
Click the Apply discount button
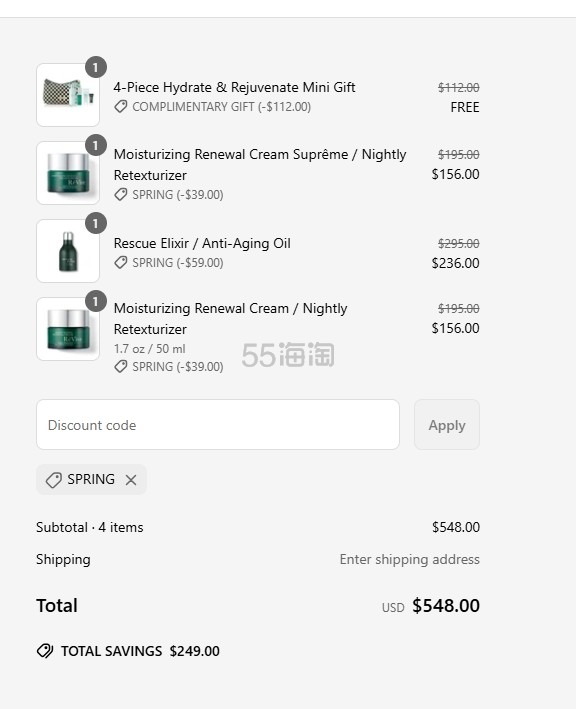[447, 425]
